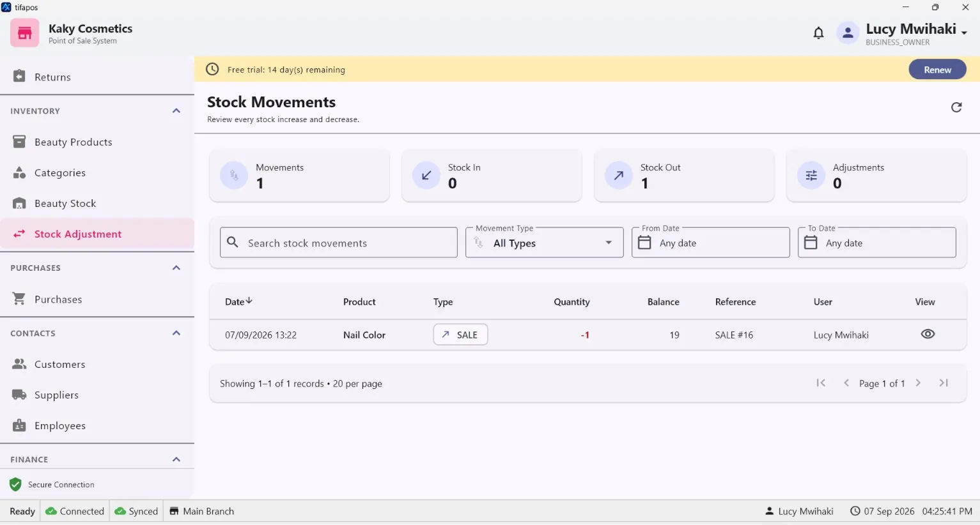The width and height of the screenshot is (980, 525).
Task: Click the Renew button
Action: (x=937, y=70)
